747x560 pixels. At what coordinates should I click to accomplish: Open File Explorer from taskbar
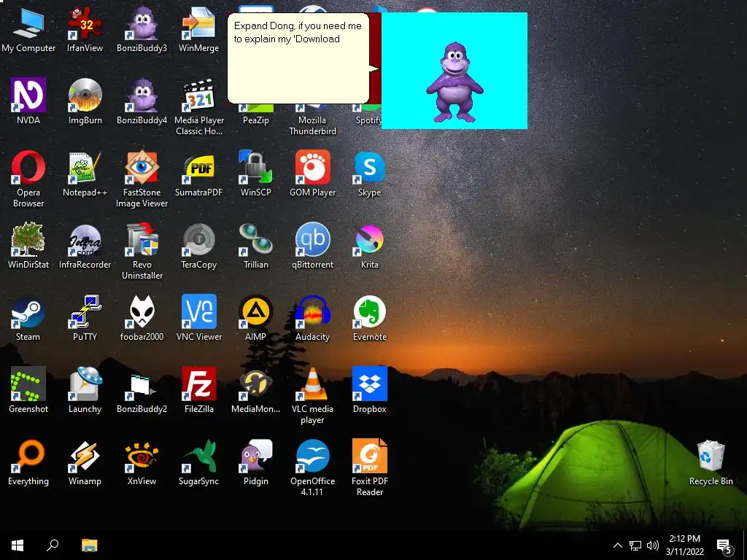pyautogui.click(x=89, y=545)
